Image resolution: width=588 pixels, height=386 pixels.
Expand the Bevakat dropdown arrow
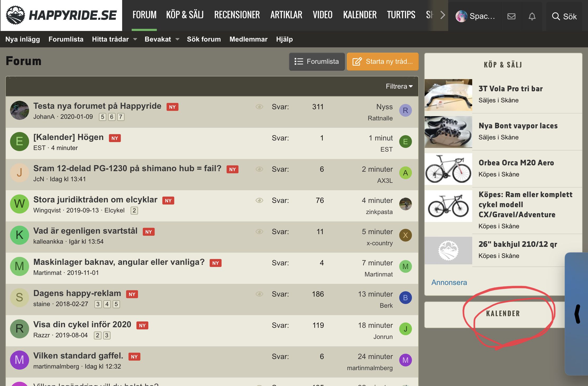(177, 39)
